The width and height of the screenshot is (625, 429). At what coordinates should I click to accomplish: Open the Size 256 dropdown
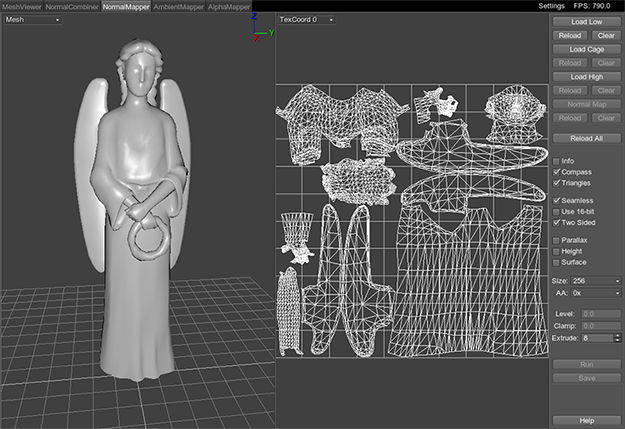pos(595,281)
